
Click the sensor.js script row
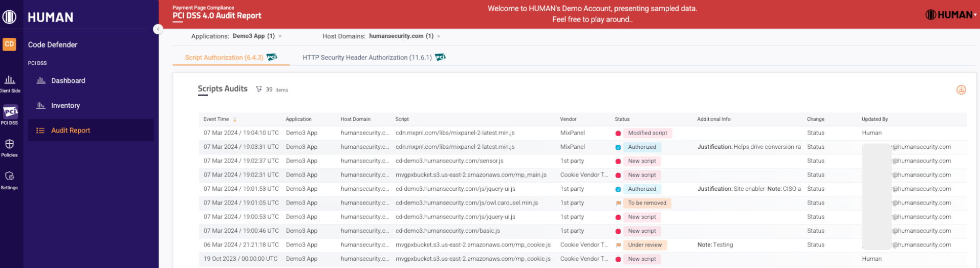[449, 161]
